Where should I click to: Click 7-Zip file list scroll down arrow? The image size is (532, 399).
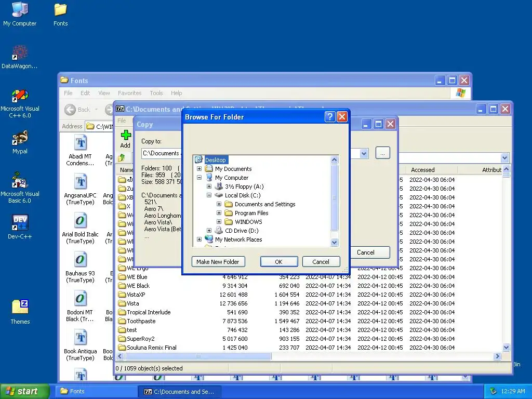point(506,348)
